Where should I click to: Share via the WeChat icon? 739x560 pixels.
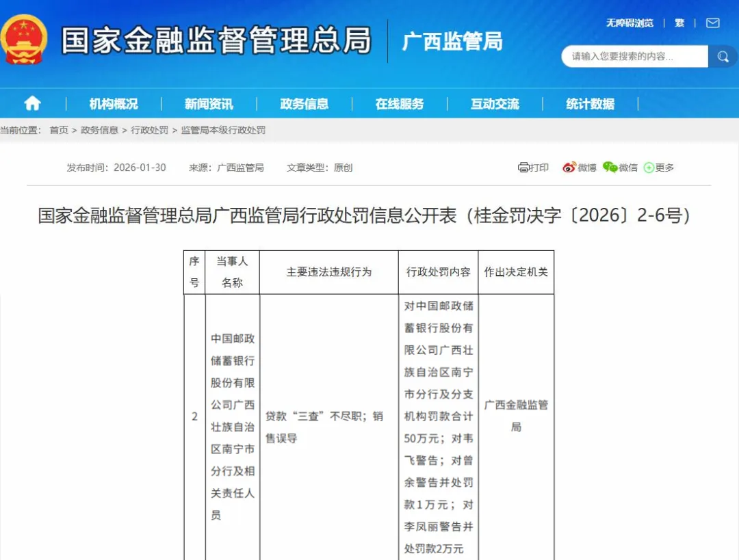[610, 168]
